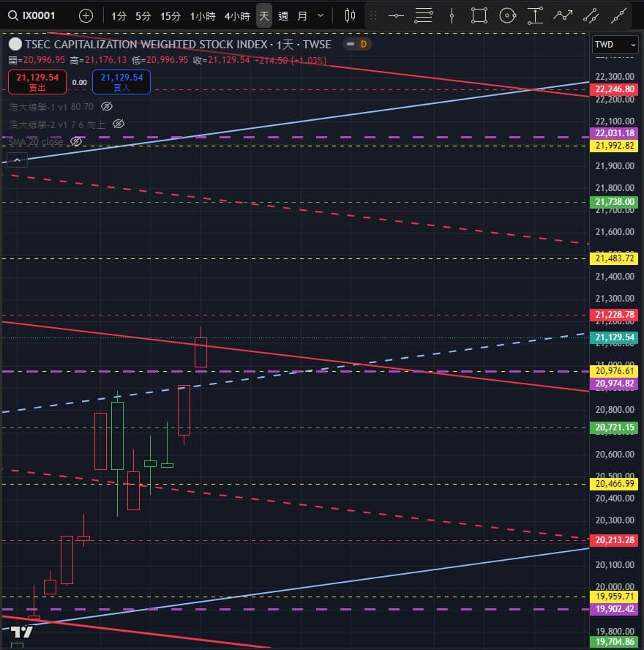
Task: Select the rectangle drawing tool
Action: (x=479, y=16)
